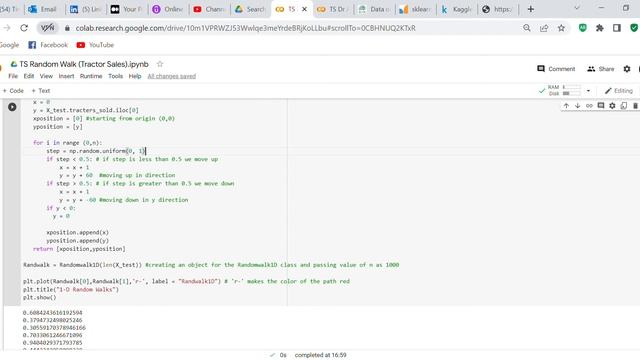Delete the cell with trash icon
This screenshot has height=360, width=640.
click(x=635, y=106)
